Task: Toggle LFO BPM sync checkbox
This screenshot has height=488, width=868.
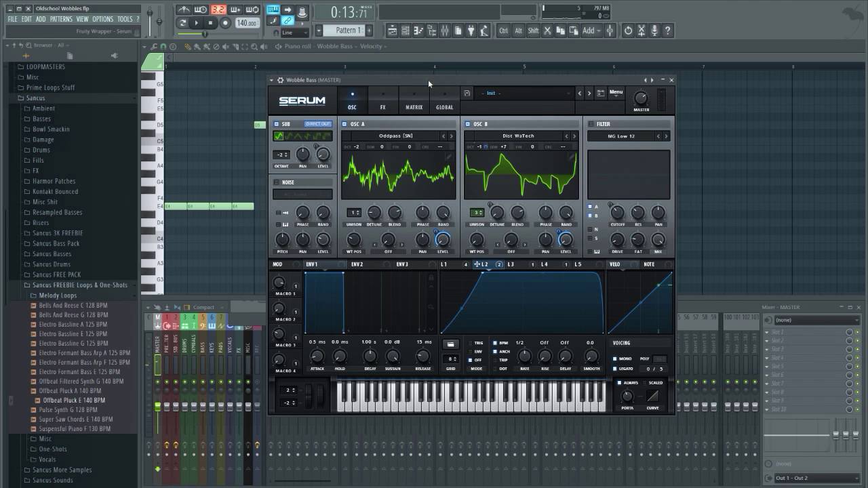Action: coord(495,343)
